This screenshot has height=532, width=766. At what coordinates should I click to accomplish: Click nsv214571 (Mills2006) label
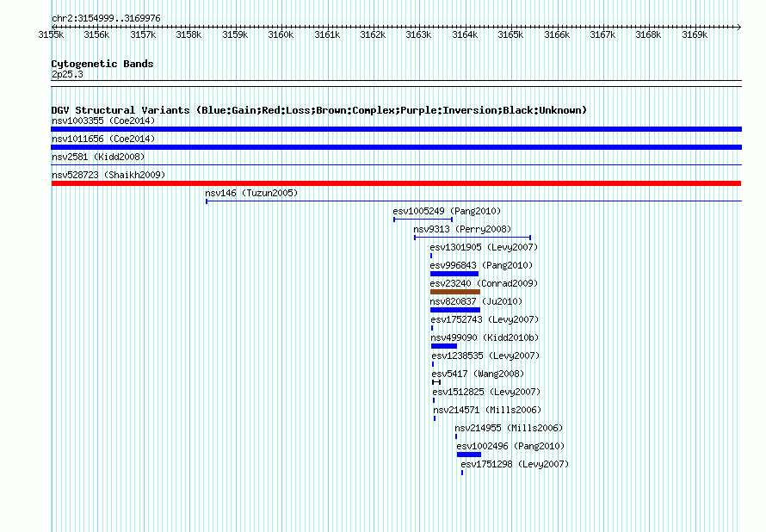(487, 410)
